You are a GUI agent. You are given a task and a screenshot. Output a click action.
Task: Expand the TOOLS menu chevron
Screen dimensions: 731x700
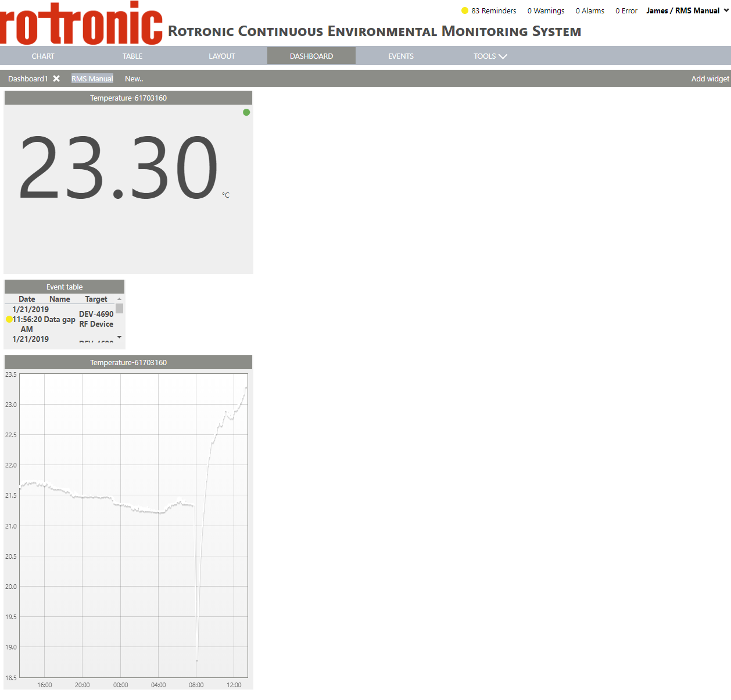(x=503, y=56)
